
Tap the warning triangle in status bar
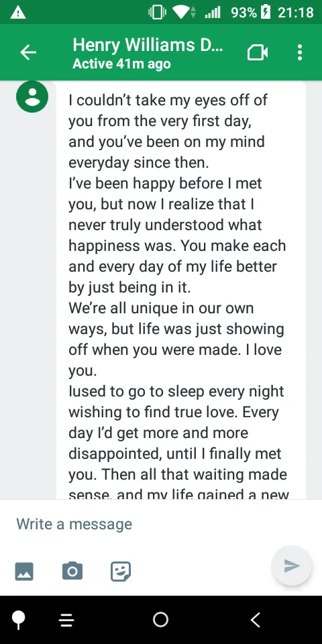pos(18,13)
